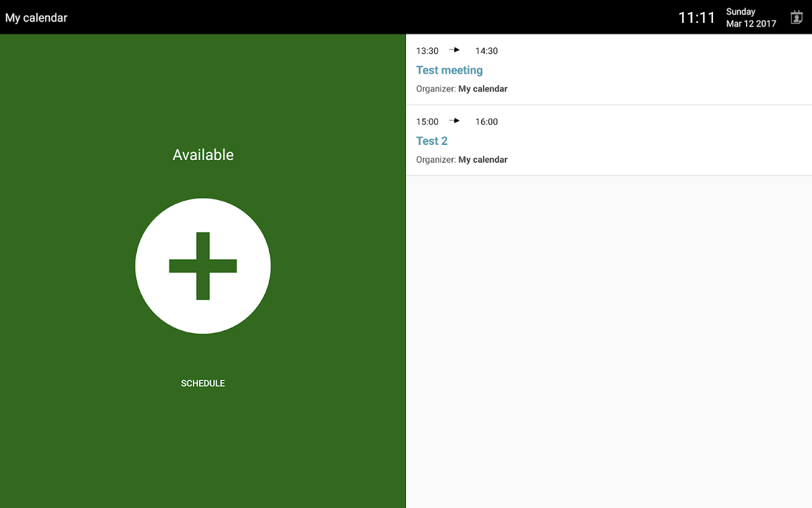Click the 15:00 start time
The image size is (812, 508).
427,121
